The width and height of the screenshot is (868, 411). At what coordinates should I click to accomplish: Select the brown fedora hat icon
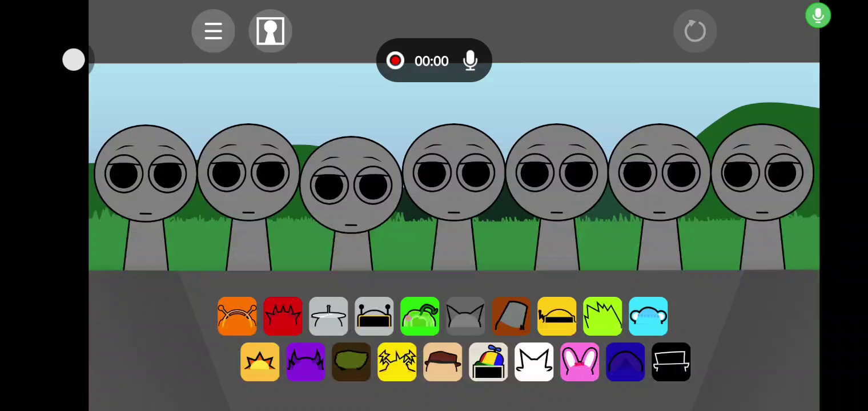pyautogui.click(x=443, y=362)
